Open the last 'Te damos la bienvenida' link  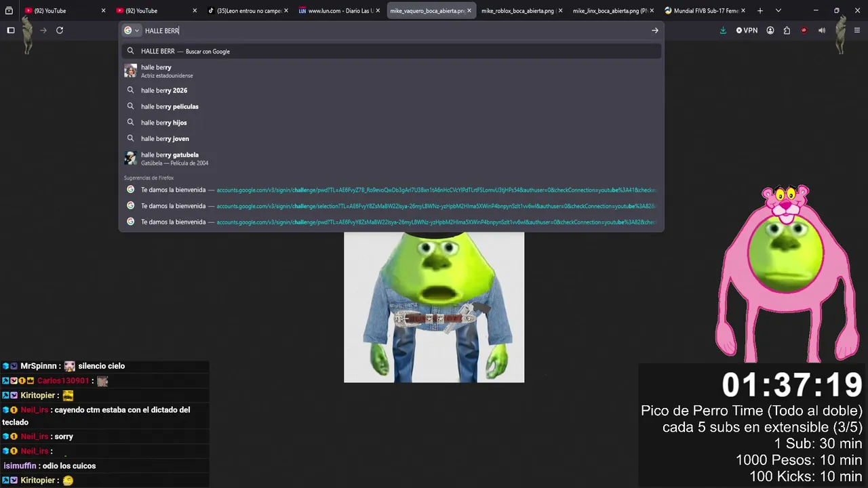tap(391, 222)
